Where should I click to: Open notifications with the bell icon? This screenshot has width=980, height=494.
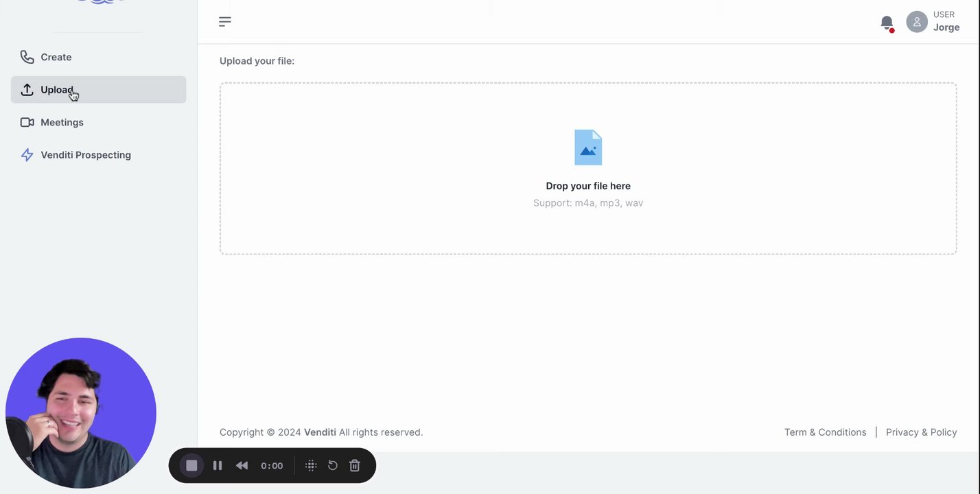887,23
